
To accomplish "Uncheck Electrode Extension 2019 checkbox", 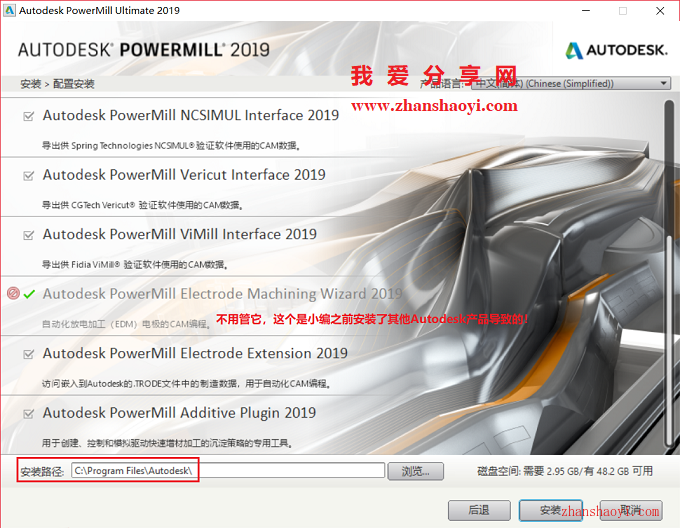I will [29, 354].
